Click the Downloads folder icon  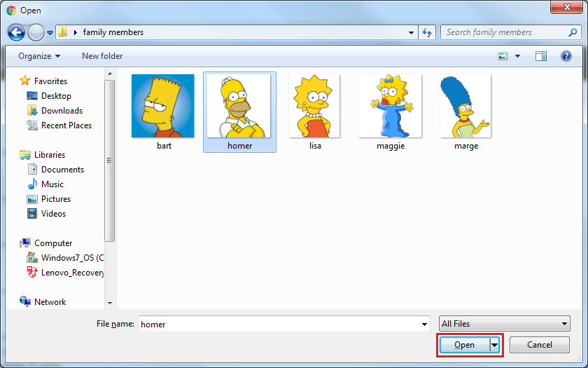(x=32, y=111)
